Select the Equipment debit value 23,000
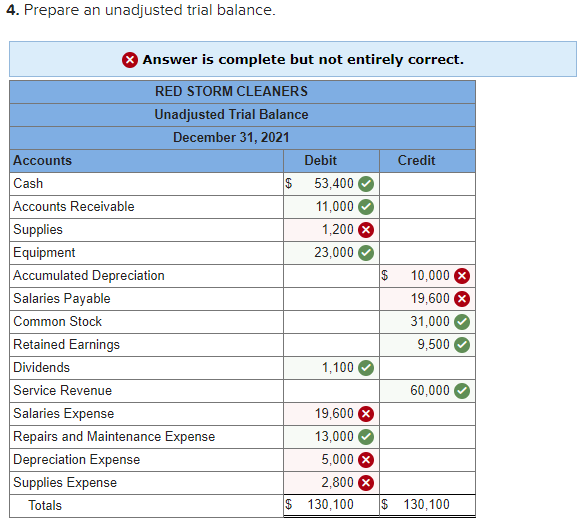The height and width of the screenshot is (527, 584). 334,253
